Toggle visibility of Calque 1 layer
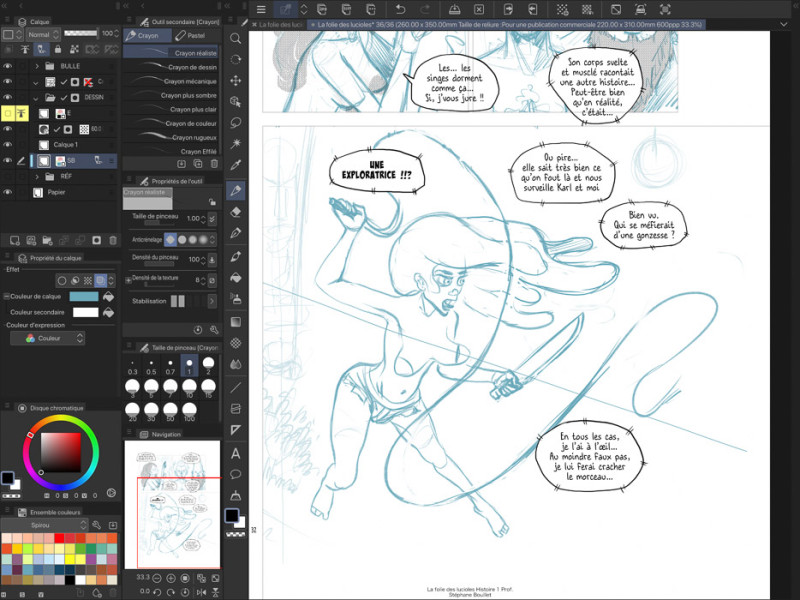 [x=7, y=145]
